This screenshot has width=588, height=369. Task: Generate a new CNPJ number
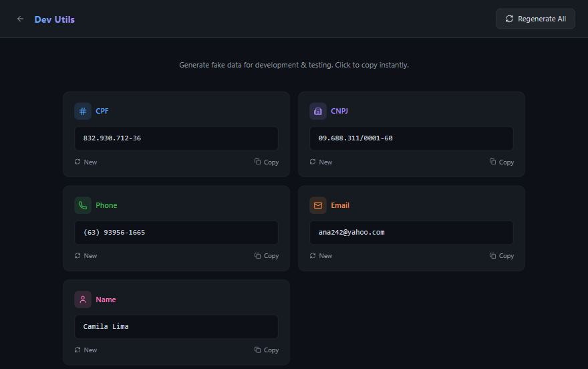click(x=321, y=162)
